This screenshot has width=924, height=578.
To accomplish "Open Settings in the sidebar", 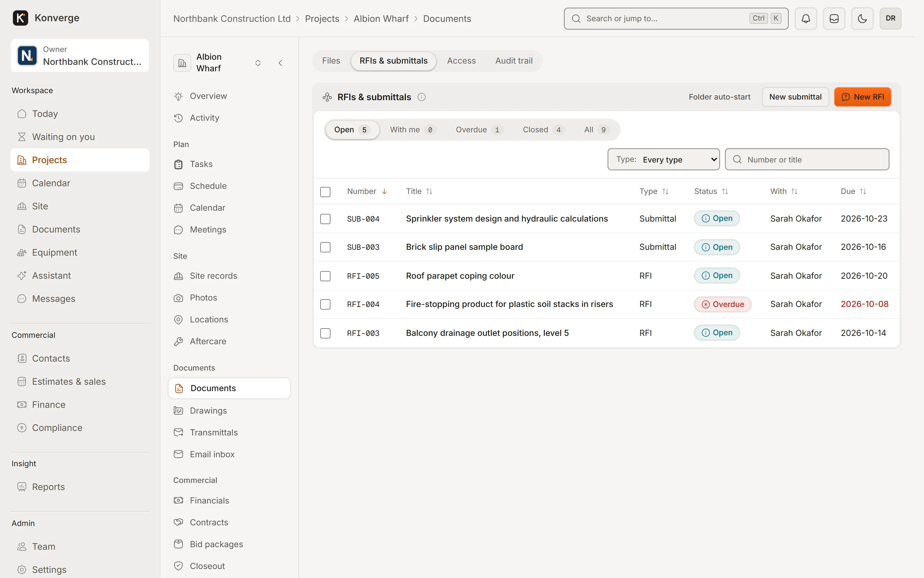I will click(x=80, y=570).
